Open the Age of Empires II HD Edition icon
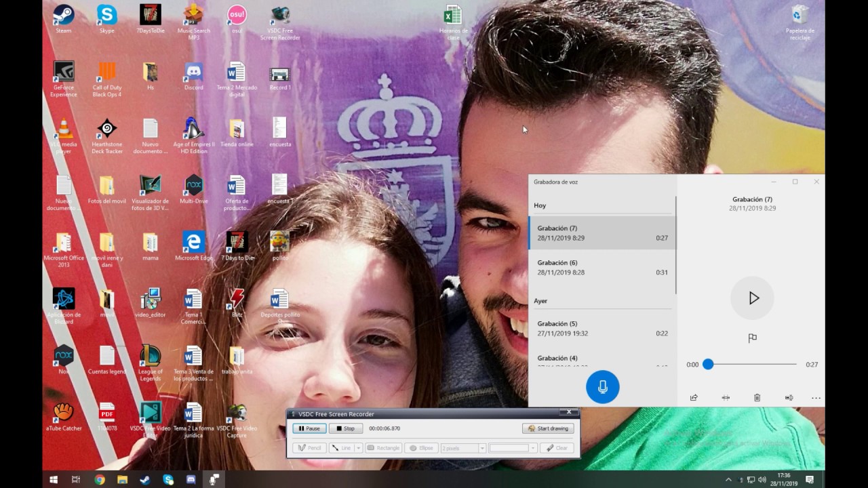The height and width of the screenshot is (488, 868). click(194, 136)
